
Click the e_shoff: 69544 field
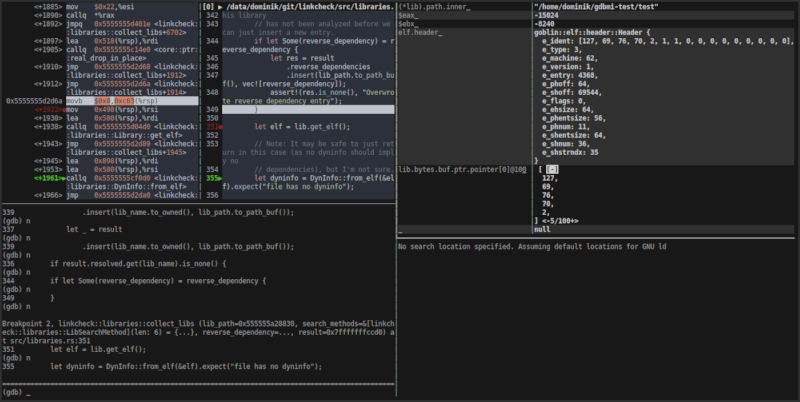(572, 93)
